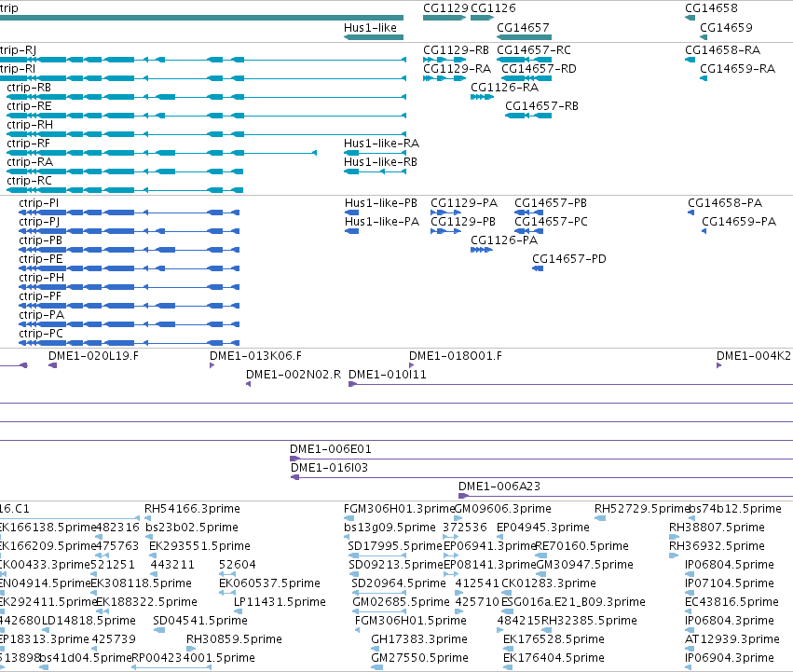
Task: Click protein ctrip-PA label
Action: [42, 316]
